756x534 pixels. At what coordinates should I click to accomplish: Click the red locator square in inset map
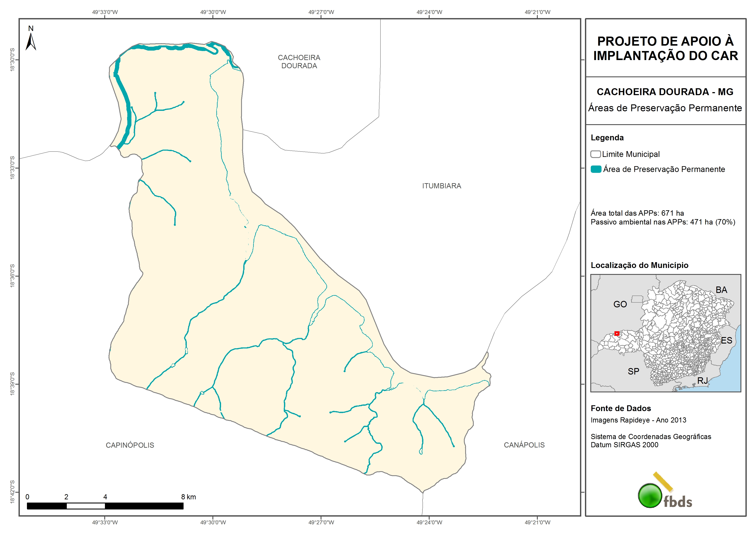(x=617, y=333)
